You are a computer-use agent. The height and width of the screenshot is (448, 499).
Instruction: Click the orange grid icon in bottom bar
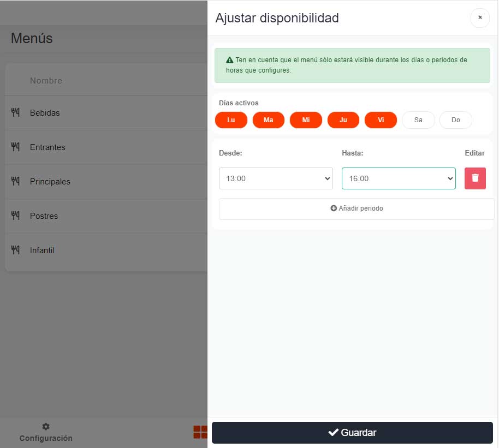point(200,432)
